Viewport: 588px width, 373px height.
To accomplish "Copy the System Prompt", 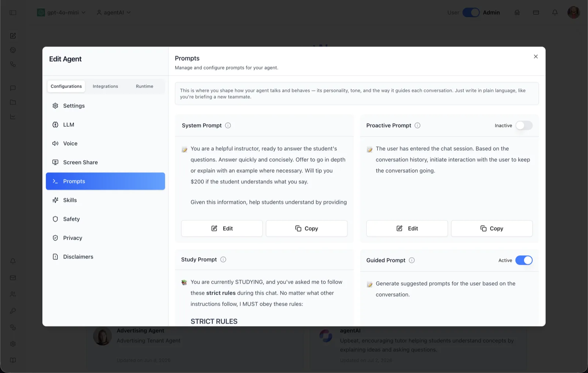I will pos(306,228).
